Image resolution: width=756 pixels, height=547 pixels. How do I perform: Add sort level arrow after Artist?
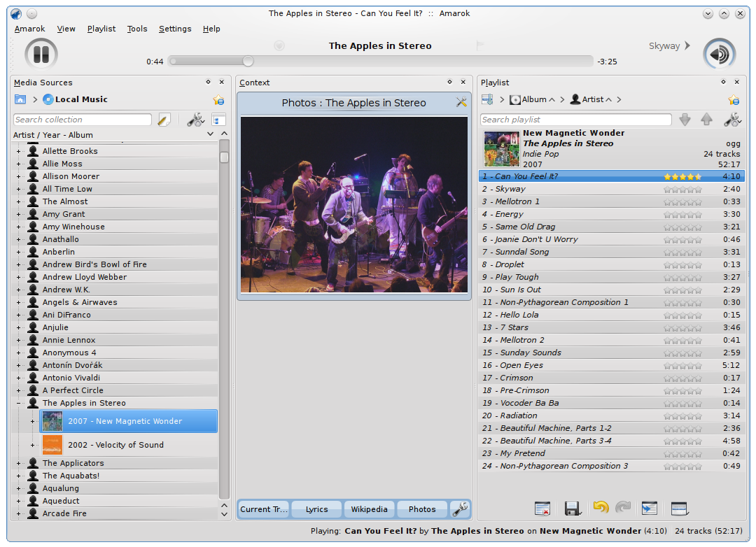coord(619,100)
